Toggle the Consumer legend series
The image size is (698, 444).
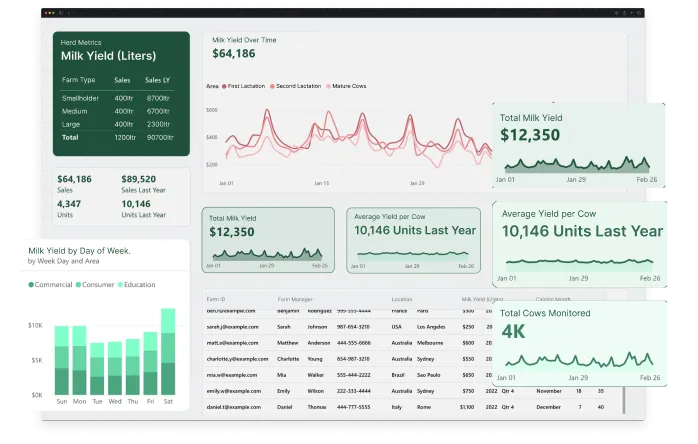coord(78,285)
